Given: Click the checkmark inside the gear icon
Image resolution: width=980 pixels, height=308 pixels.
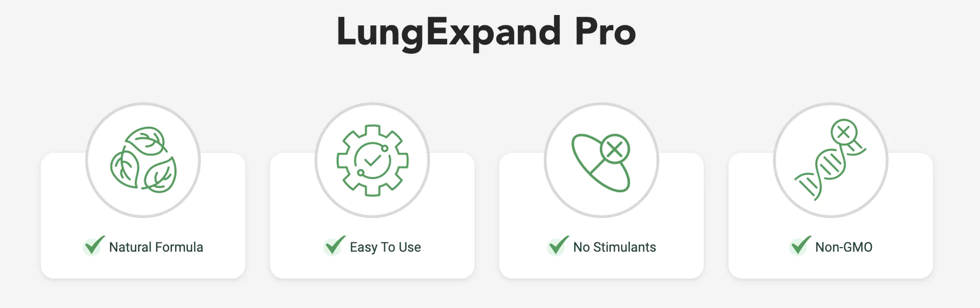Looking at the screenshot, I should click(x=373, y=160).
